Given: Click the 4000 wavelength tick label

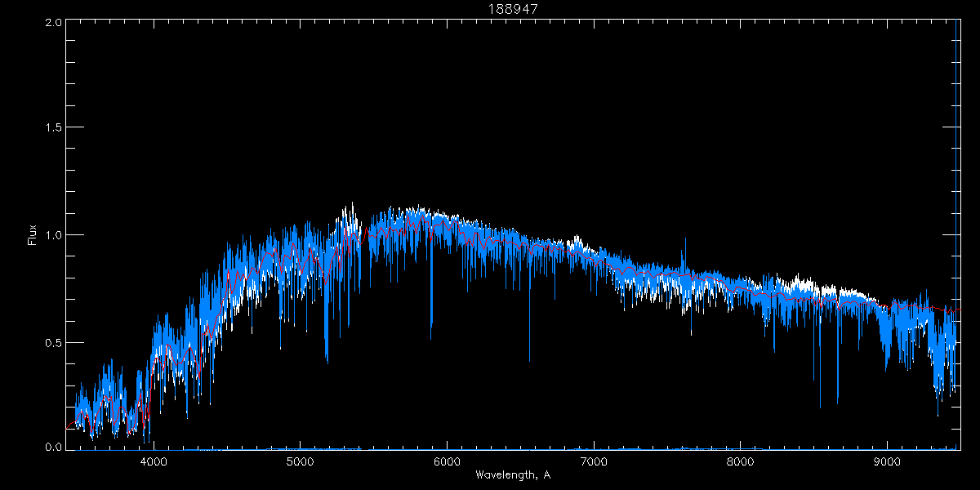Looking at the screenshot, I should click(x=154, y=461).
